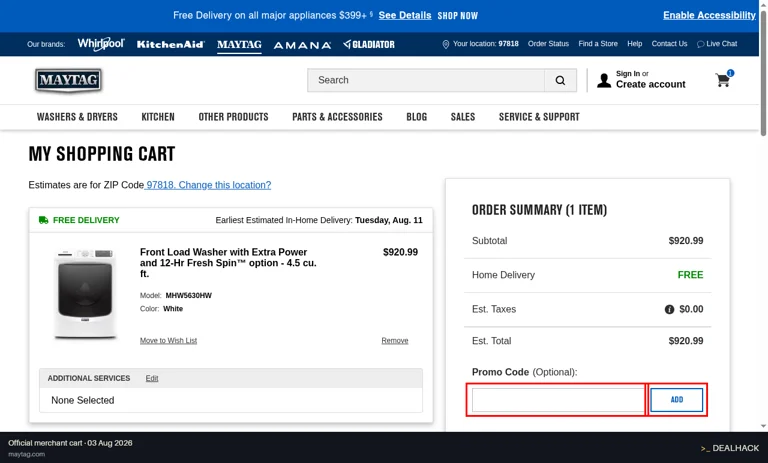Select the Maytag brand logo in brands bar

pyautogui.click(x=239, y=45)
